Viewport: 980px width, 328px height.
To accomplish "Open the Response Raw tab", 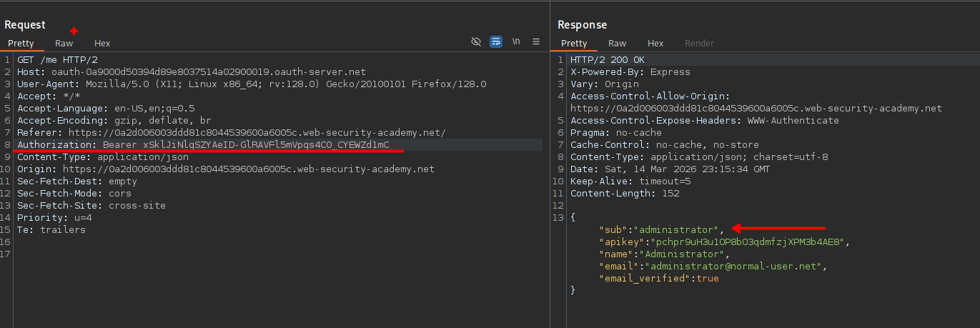I will pyautogui.click(x=618, y=44).
